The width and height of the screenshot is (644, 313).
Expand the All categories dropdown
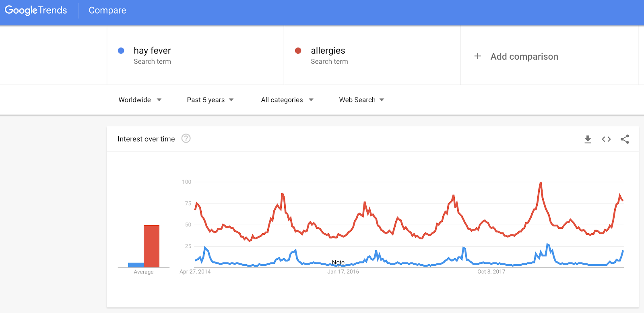coord(287,100)
